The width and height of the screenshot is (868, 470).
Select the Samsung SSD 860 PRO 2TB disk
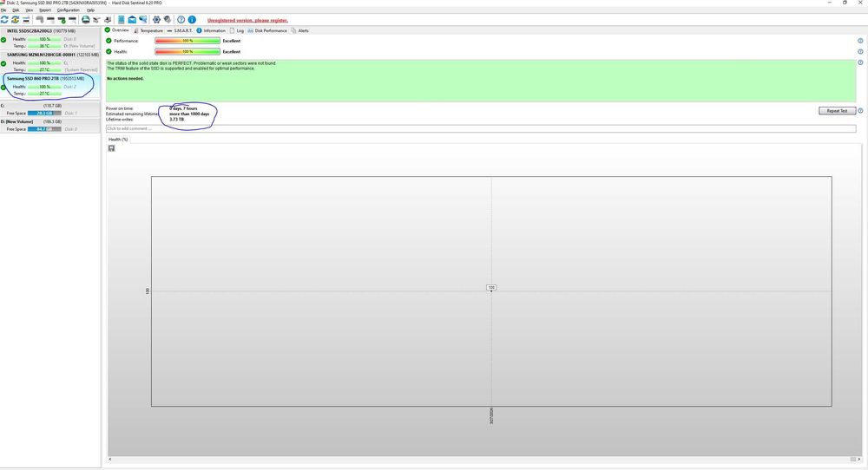50,86
